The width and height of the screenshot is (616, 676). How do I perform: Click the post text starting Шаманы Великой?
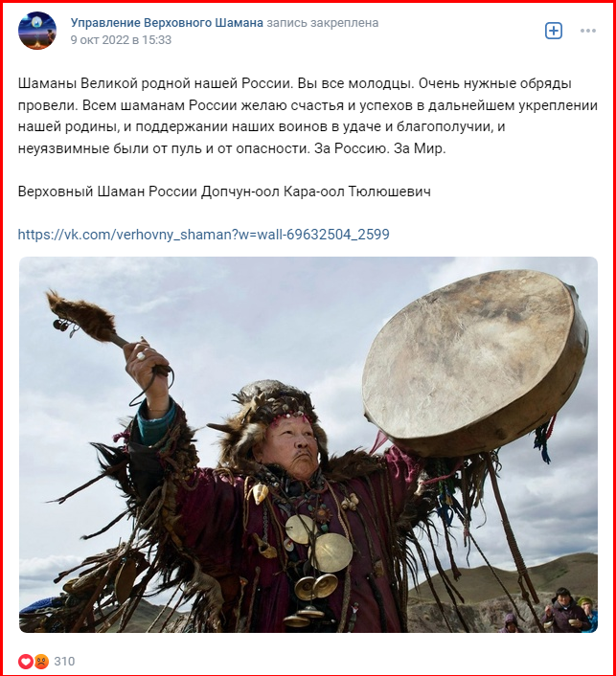[x=308, y=116]
